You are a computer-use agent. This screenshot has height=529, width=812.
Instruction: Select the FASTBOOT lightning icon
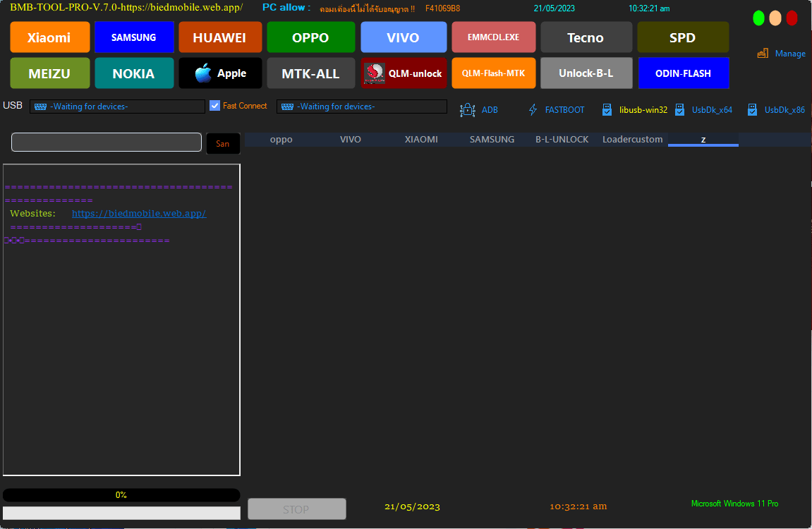pos(532,110)
